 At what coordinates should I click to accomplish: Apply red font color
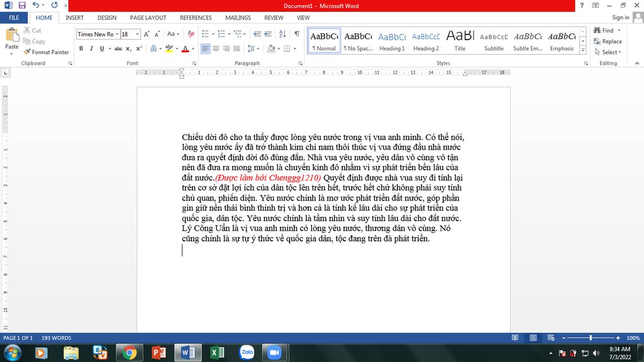tap(186, 48)
